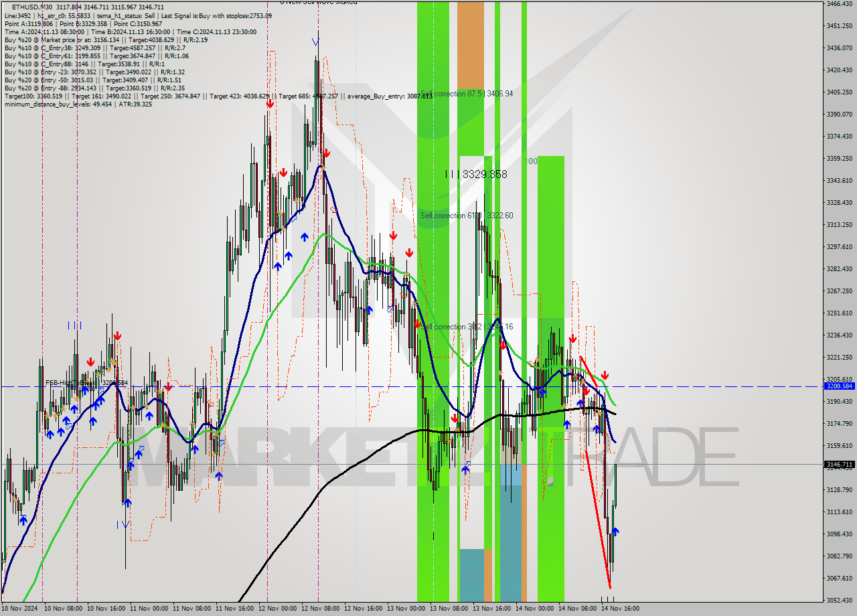The image size is (857, 616).
Task: Click the '12 Nov 08:00' time axis label
Action: point(320,609)
